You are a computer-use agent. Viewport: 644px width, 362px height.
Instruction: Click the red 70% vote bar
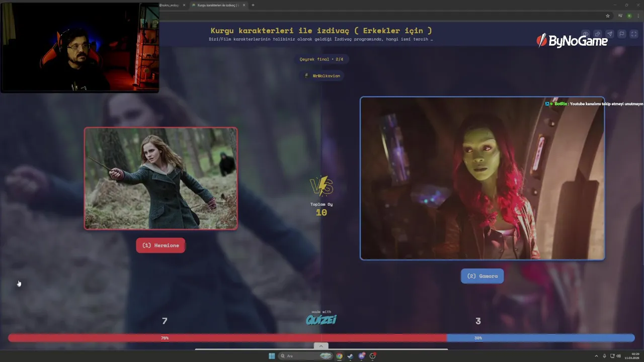coord(227,338)
